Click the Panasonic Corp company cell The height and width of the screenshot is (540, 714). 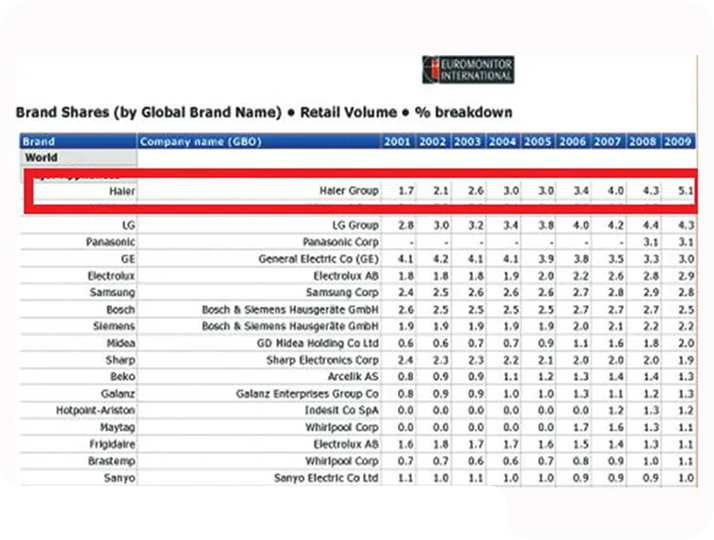pyautogui.click(x=341, y=242)
